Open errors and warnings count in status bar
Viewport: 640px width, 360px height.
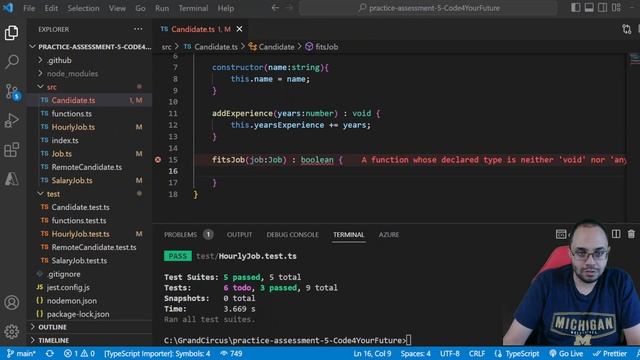(x=79, y=353)
